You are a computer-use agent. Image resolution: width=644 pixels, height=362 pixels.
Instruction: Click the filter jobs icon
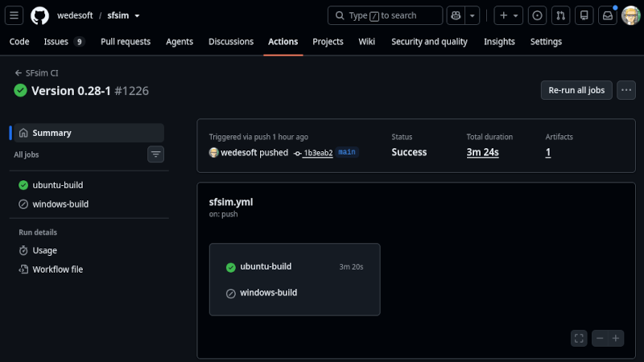click(x=155, y=154)
